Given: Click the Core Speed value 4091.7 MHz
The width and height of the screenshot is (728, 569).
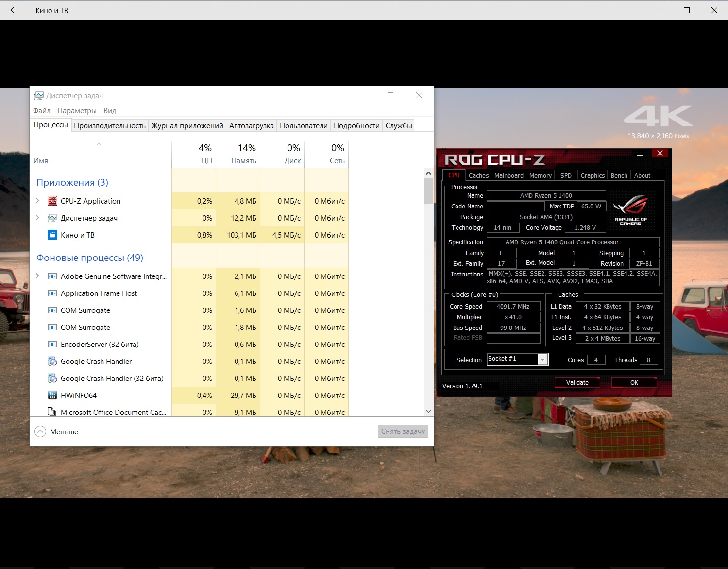Looking at the screenshot, I should (513, 306).
